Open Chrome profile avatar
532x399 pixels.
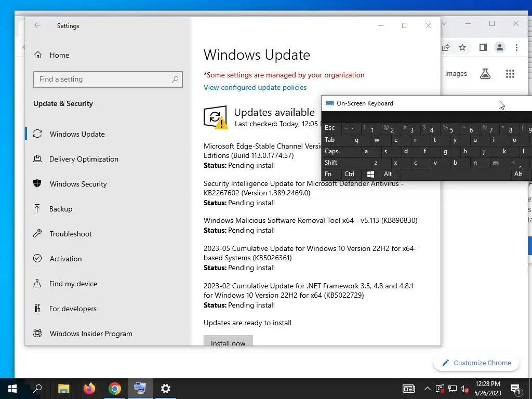[500, 47]
